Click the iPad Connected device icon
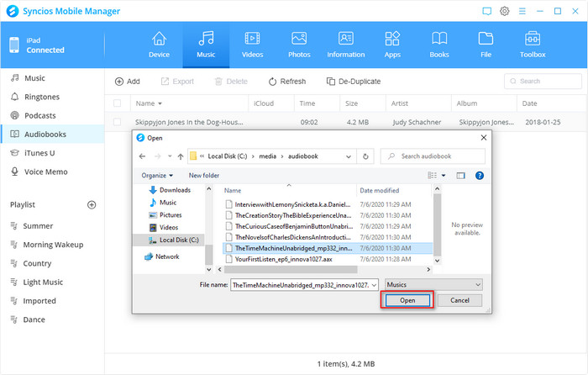 click(x=14, y=45)
